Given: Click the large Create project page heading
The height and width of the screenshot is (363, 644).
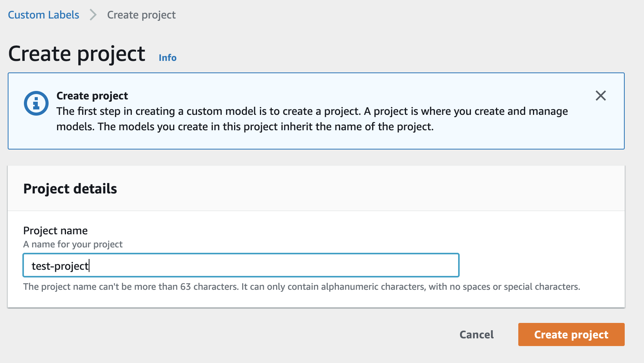Looking at the screenshot, I should pos(77,54).
